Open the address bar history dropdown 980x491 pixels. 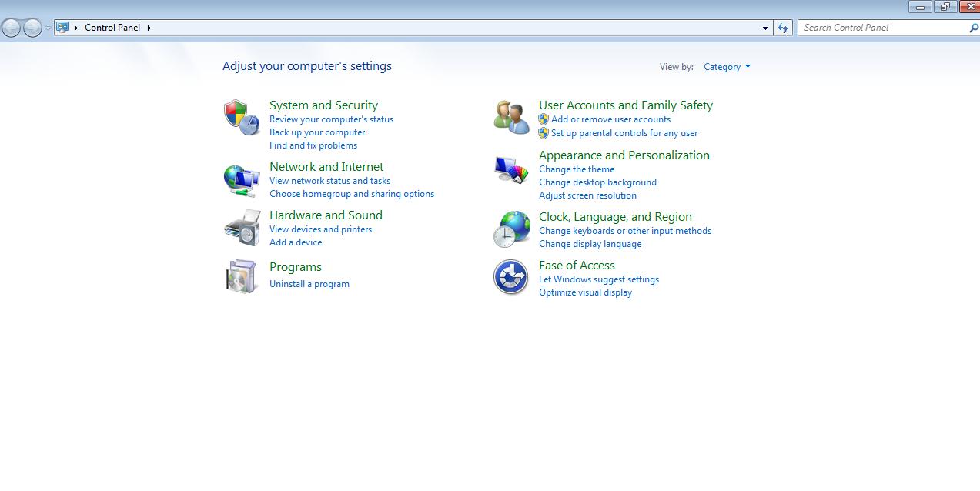pos(765,27)
